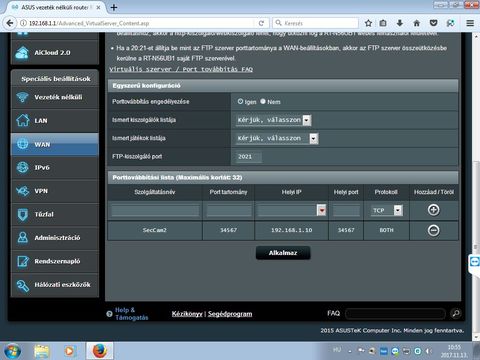The image size is (480, 360).
Task: Click the BOTH protocol cell
Action: pos(386,230)
